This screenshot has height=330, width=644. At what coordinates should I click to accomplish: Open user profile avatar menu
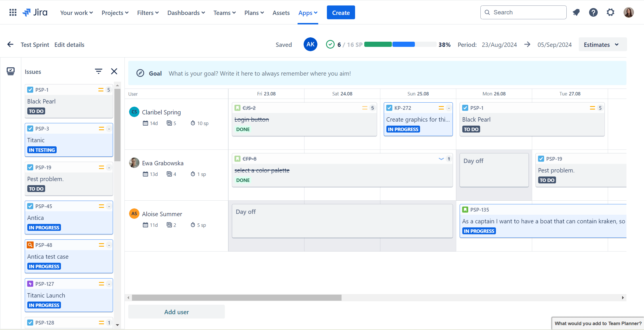629,12
